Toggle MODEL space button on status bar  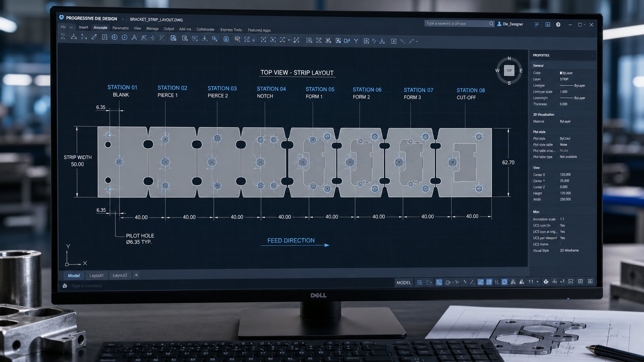(x=404, y=282)
